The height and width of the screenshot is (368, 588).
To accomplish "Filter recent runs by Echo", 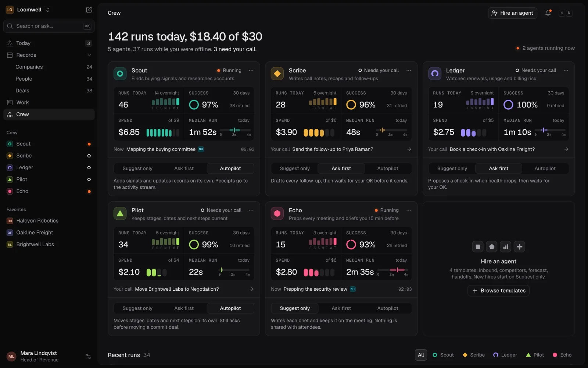I will click(562, 355).
